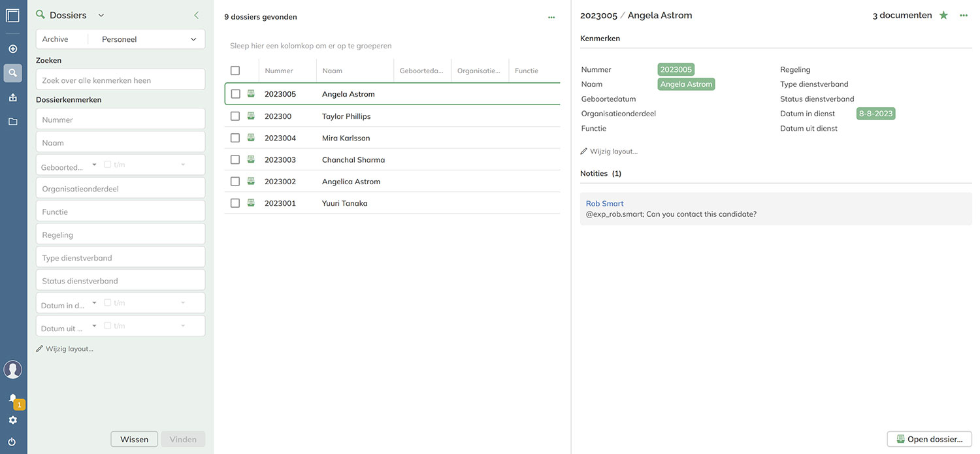Click the power logout icon
980x454 pixels.
click(x=12, y=442)
